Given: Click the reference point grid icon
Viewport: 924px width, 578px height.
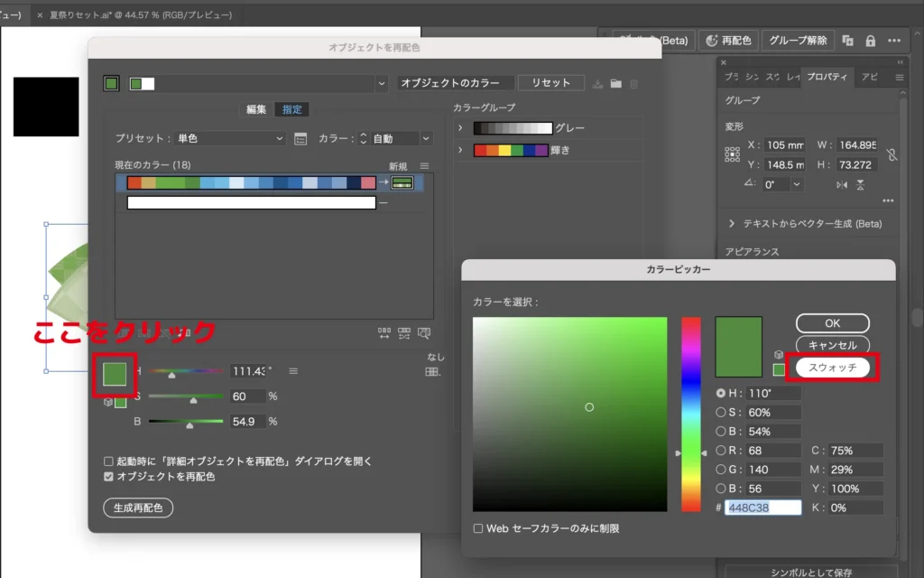Looking at the screenshot, I should point(732,154).
